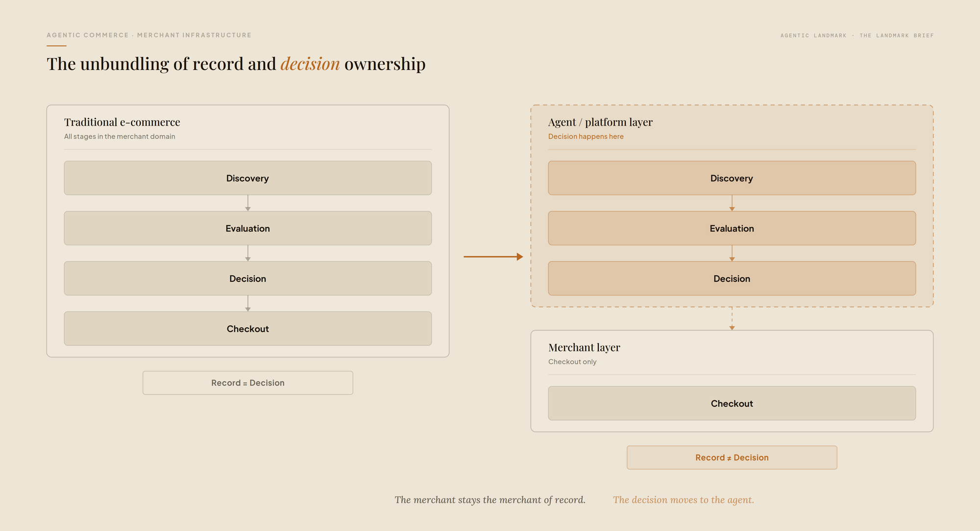Screen dimensions: 980x531
Task: Click 'Agentic Commerce · Merchant Infrastructure' header text
Action: pyautogui.click(x=149, y=35)
